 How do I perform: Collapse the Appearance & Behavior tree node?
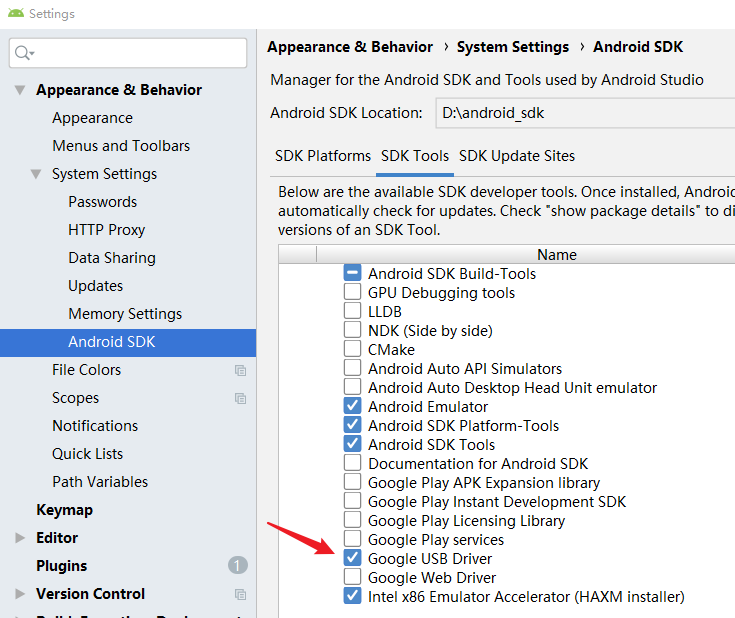[x=20, y=90]
